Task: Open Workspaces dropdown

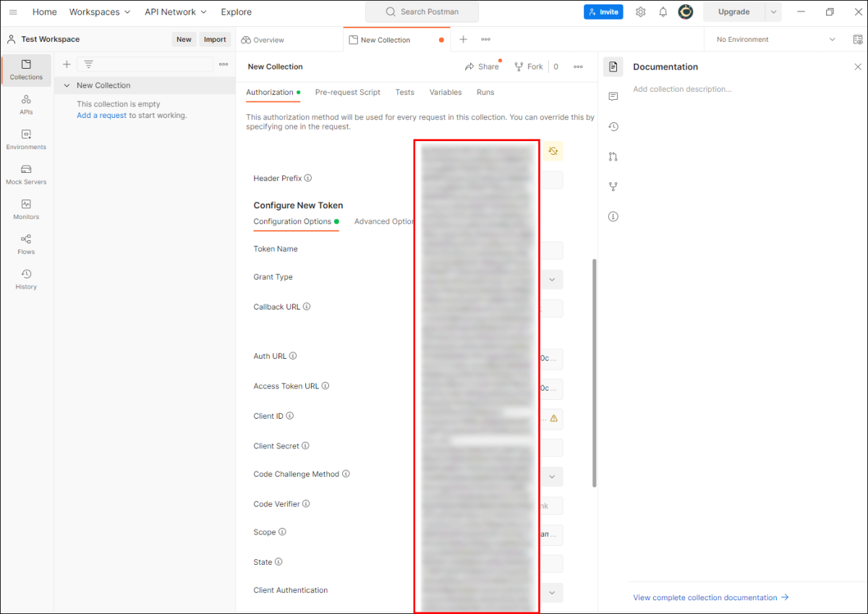Action: tap(100, 12)
